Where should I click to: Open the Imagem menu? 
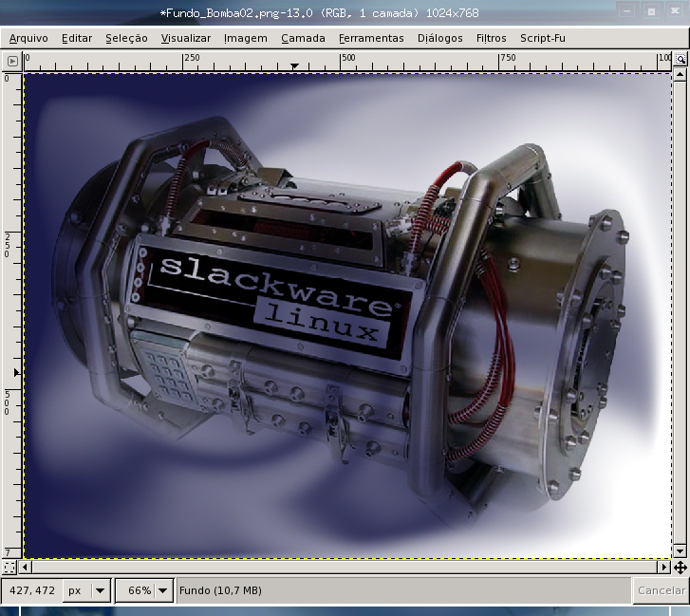click(245, 38)
